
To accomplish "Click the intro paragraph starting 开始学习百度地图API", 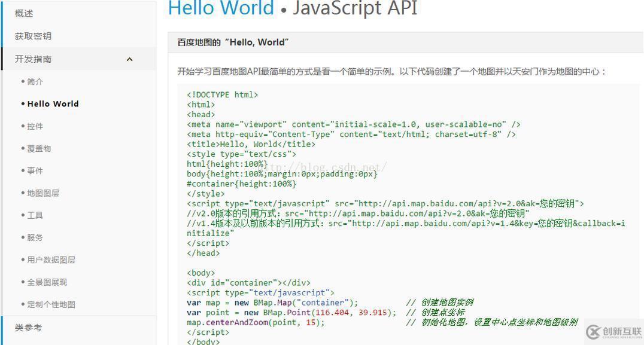I will tap(392, 72).
